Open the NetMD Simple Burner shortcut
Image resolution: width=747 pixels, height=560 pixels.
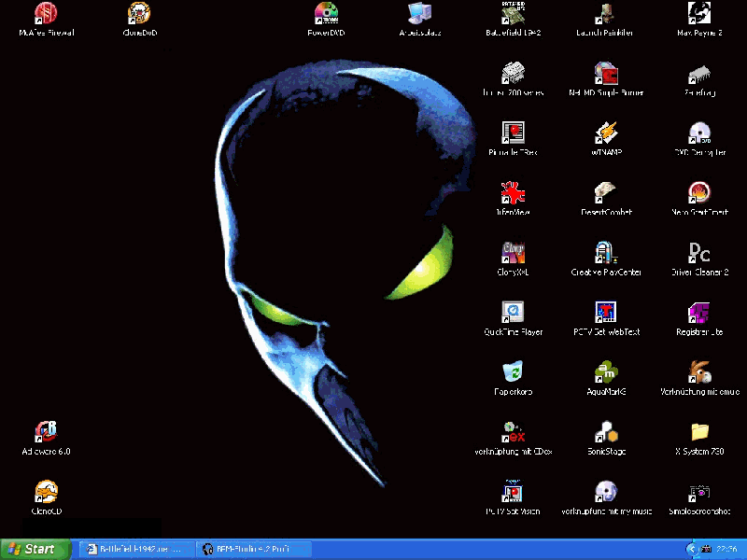pos(606,74)
